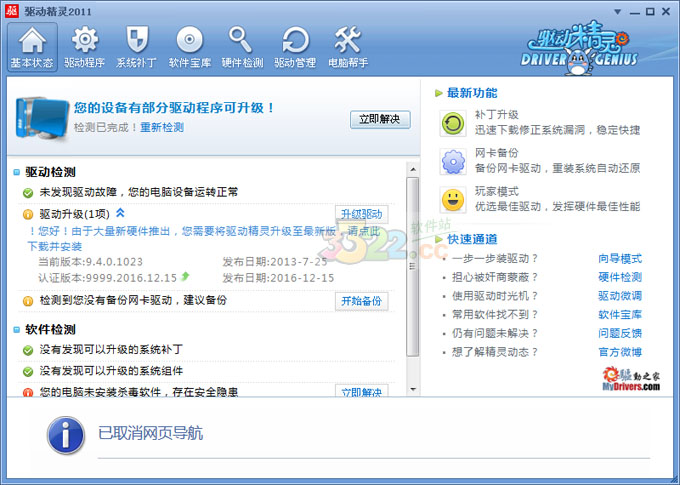Viewport: 680px width, 485px height.
Task: Click the text 当前版本:9.4.0.1023
Action: click(91, 262)
